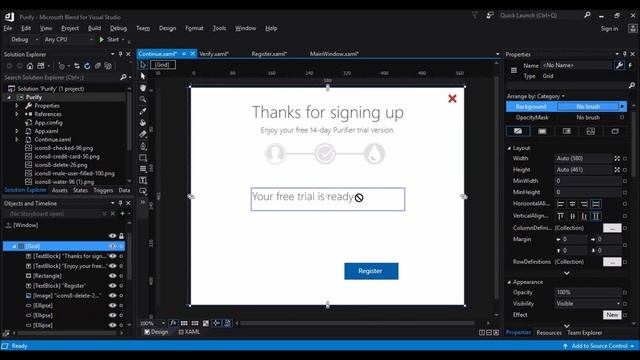This screenshot has height=360, width=640.
Task: Toggle show snap grid icon
Action: point(184,323)
